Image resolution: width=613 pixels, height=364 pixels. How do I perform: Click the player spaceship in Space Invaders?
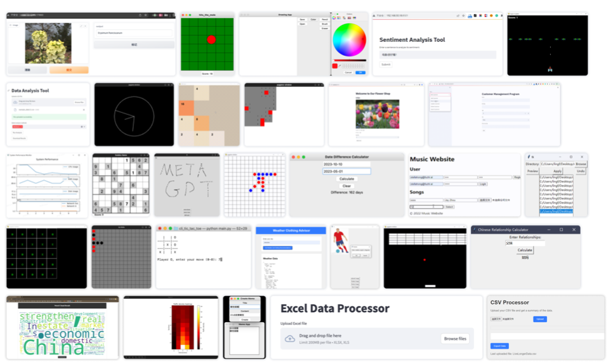click(550, 69)
